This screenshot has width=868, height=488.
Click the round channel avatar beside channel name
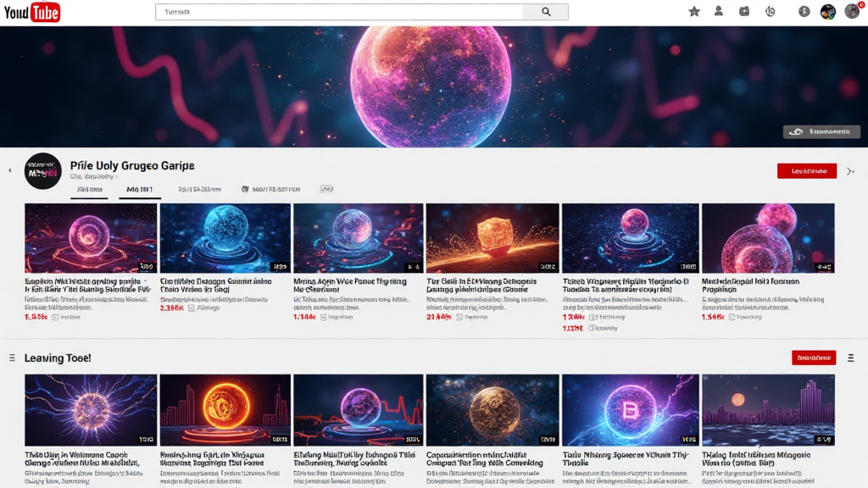pyautogui.click(x=43, y=171)
